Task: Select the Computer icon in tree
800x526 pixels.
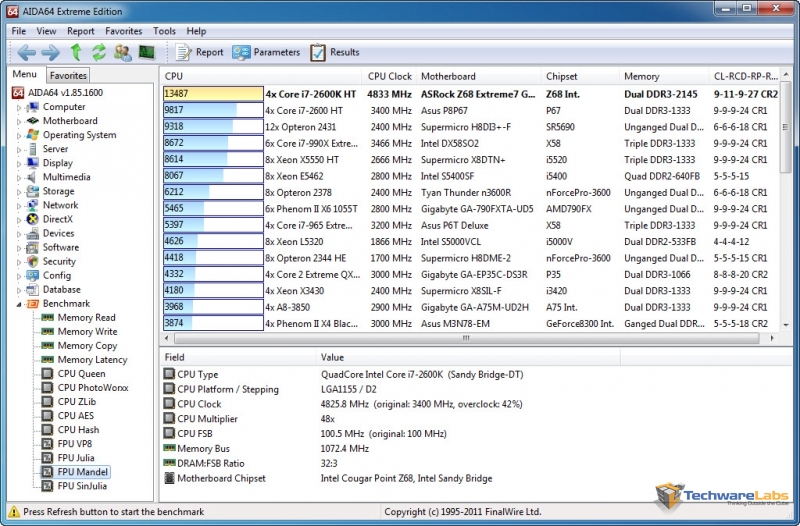Action: 33,107
